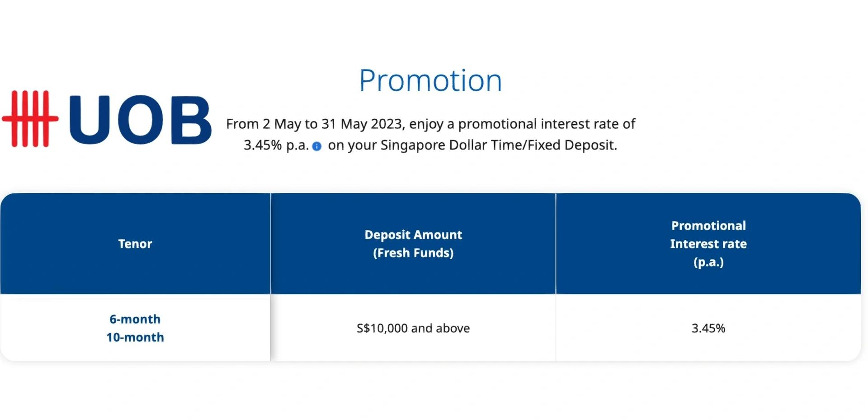Select the 6-month tenor option
This screenshot has width=868, height=420.
(x=135, y=319)
